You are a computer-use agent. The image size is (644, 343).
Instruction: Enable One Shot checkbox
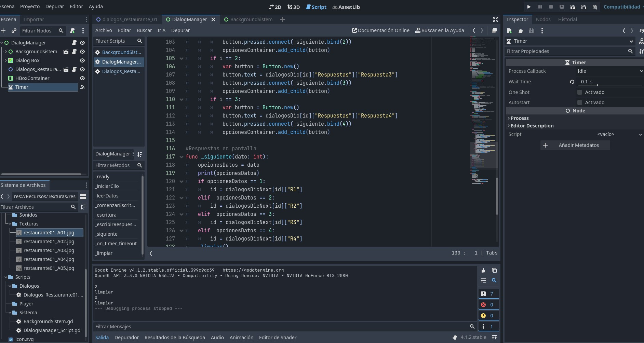point(580,92)
